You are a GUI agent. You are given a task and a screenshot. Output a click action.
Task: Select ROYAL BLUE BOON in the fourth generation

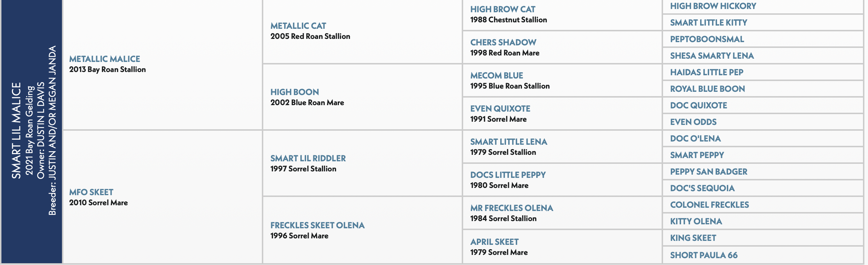[707, 89]
